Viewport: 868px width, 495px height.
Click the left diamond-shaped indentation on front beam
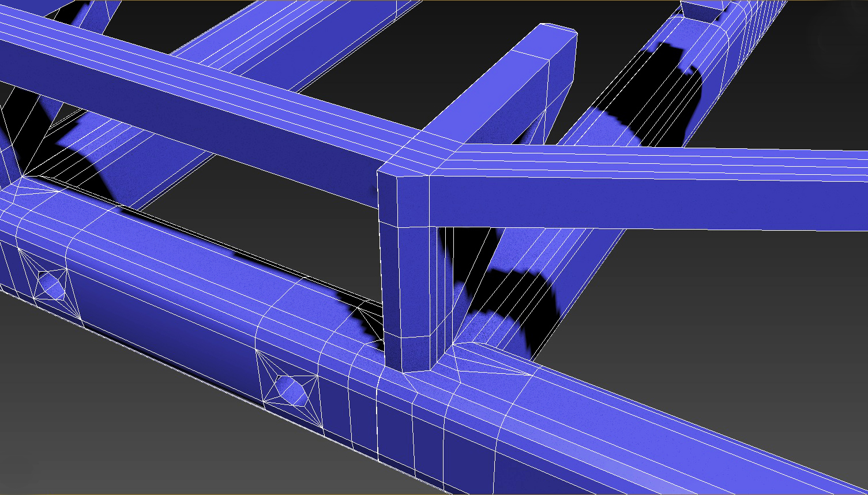point(51,285)
